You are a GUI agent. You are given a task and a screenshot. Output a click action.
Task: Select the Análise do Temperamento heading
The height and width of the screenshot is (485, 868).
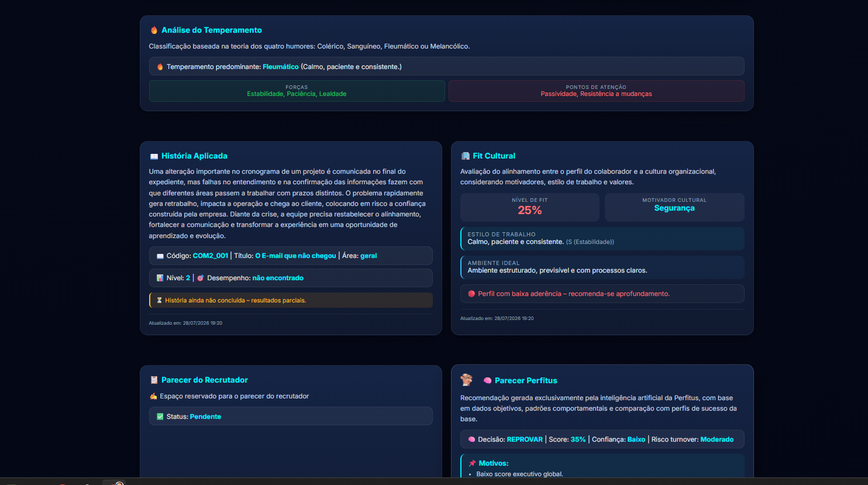(x=212, y=30)
